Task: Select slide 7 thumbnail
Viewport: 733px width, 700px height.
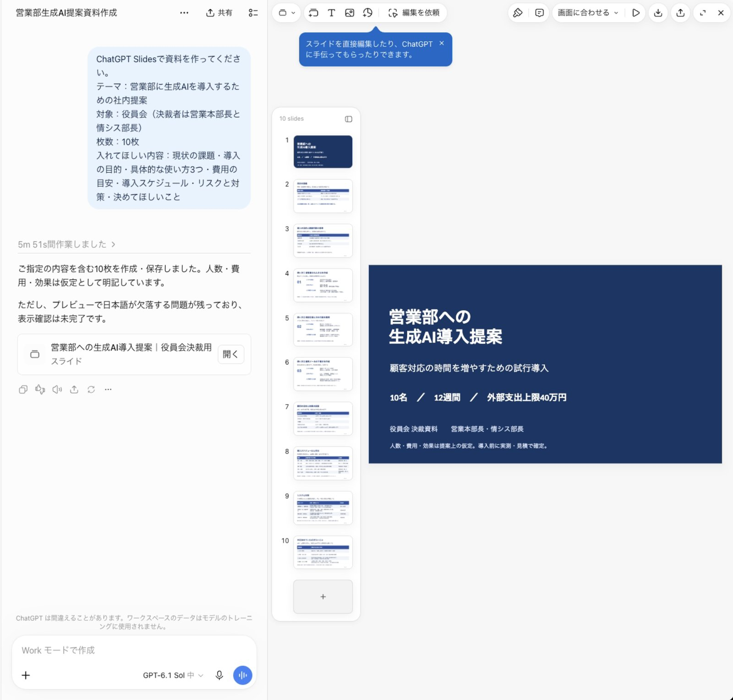Action: point(323,418)
